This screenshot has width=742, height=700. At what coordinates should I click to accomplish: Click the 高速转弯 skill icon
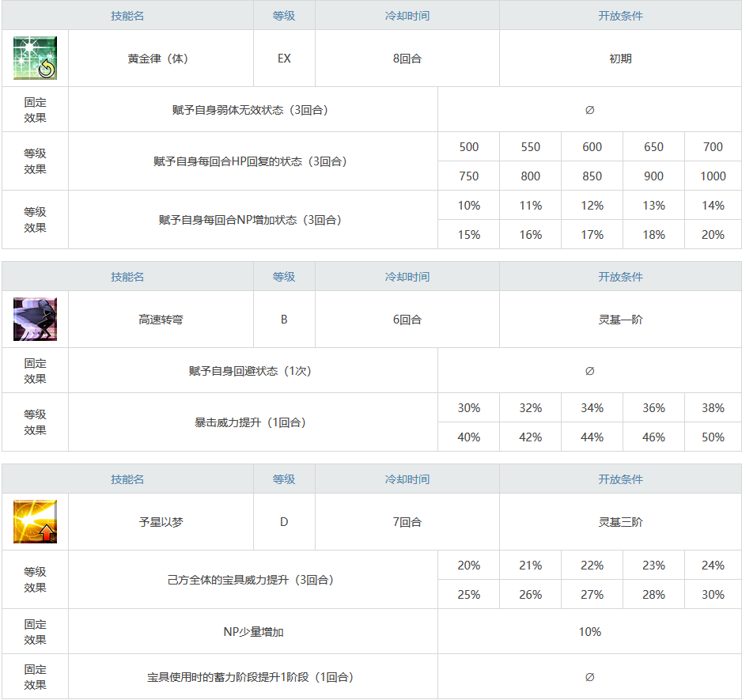pos(35,320)
